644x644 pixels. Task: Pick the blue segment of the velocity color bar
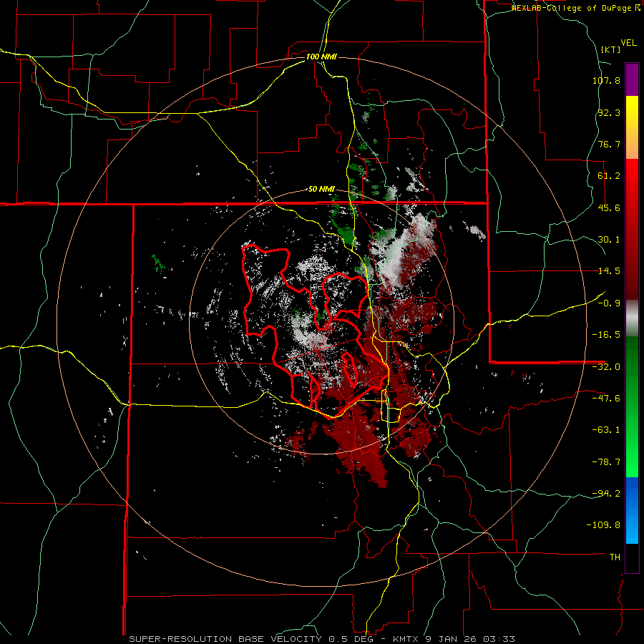pos(632,510)
